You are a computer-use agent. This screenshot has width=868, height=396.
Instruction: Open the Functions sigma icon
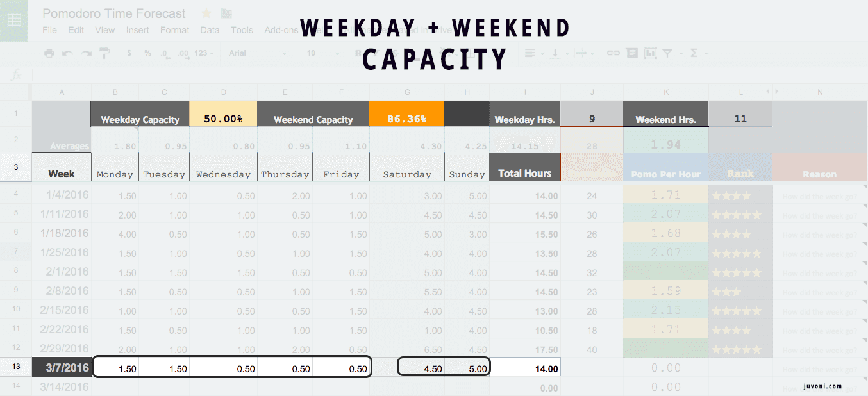pos(694,53)
